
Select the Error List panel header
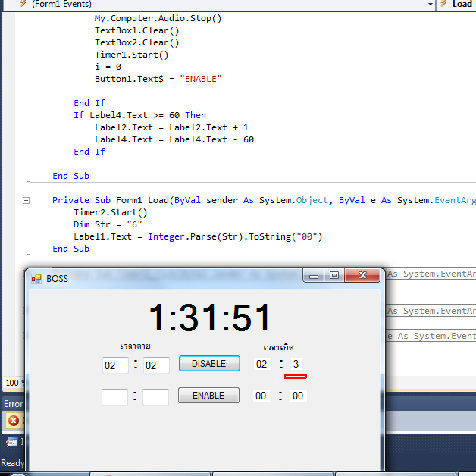(13, 404)
